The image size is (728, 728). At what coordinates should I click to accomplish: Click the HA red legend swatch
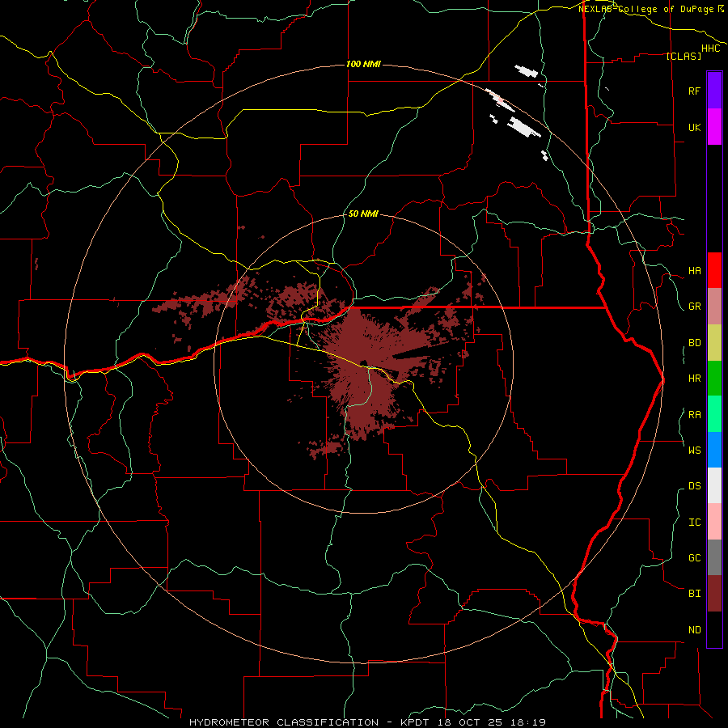tap(714, 270)
